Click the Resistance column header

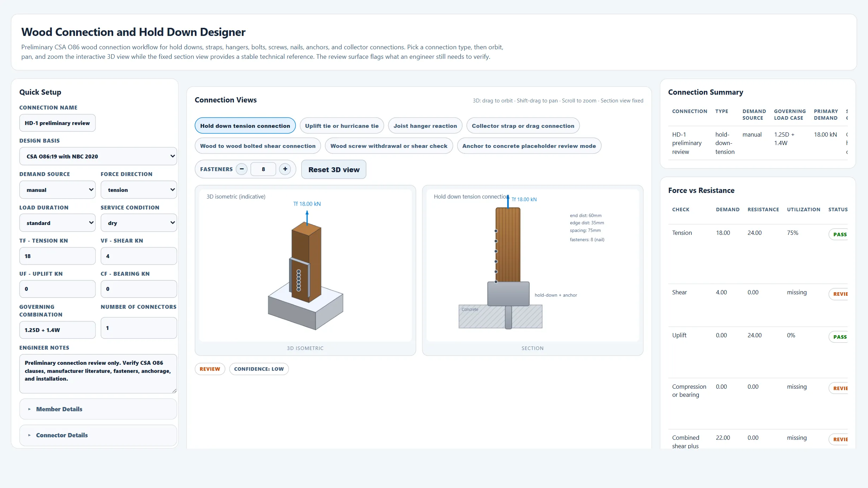click(763, 209)
